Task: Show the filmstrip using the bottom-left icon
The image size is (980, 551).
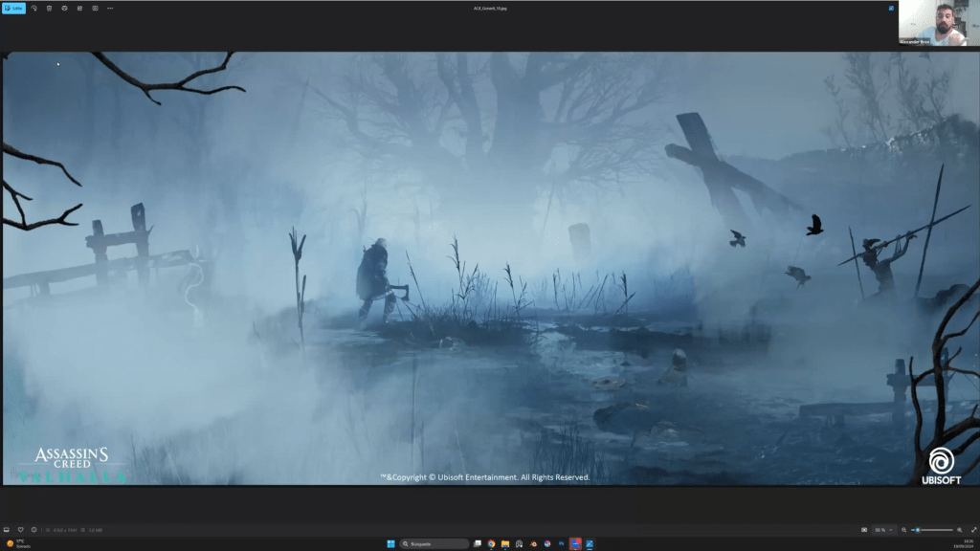Action: 7,530
